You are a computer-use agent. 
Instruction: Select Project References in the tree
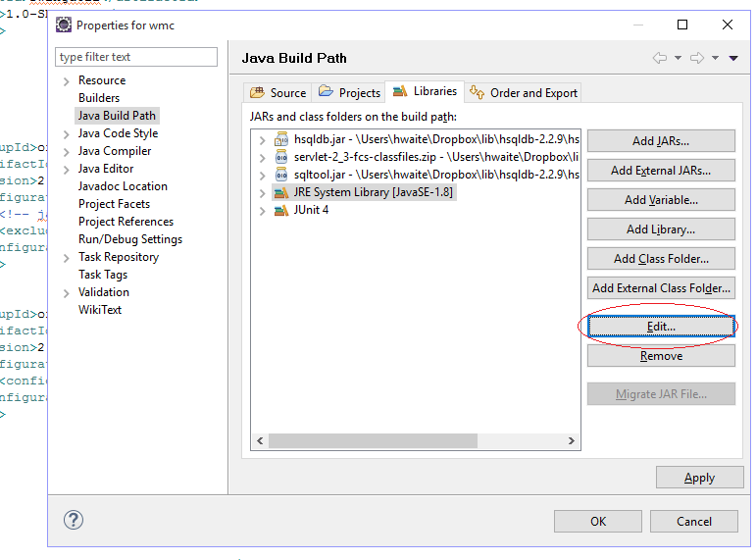(126, 222)
